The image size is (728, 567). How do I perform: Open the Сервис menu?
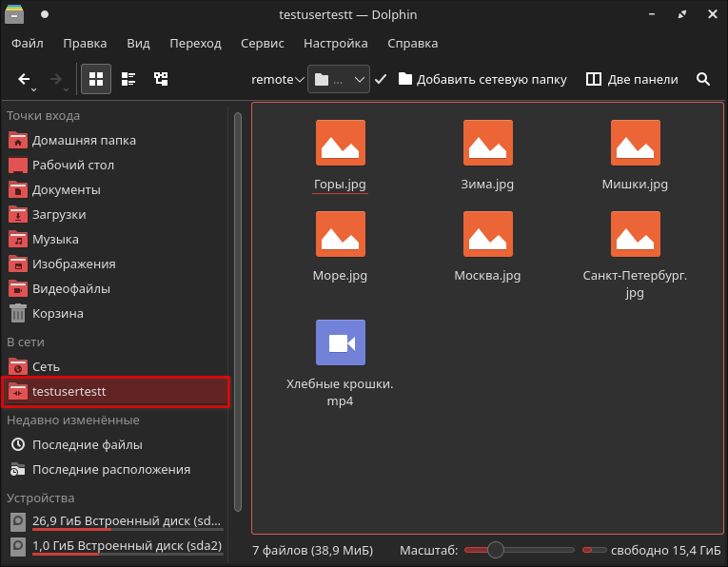(x=262, y=44)
